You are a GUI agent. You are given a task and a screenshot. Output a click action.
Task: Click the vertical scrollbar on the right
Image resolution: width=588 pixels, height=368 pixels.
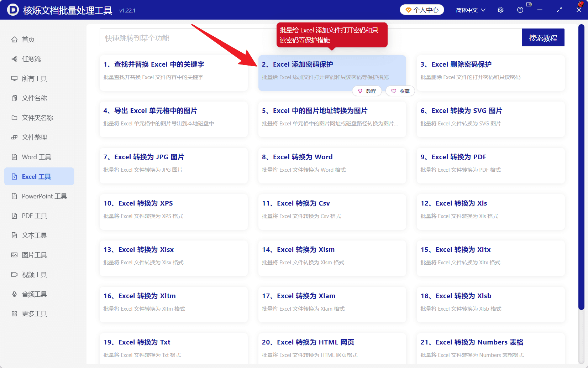[x=581, y=167]
